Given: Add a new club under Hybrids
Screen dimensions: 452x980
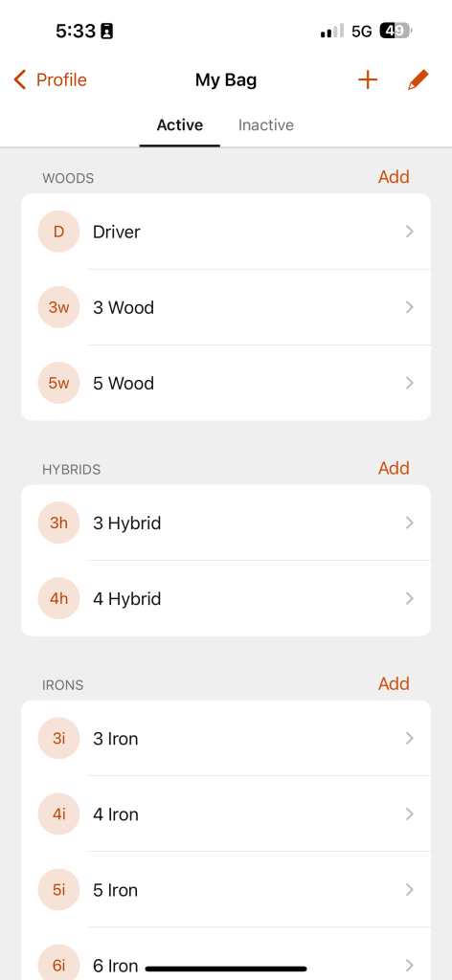Looking at the screenshot, I should [394, 468].
